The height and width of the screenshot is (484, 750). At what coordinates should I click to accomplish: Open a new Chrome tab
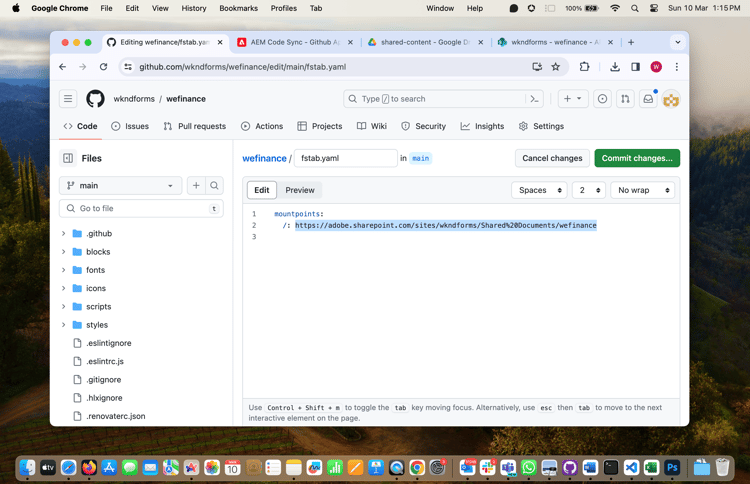[x=631, y=42]
